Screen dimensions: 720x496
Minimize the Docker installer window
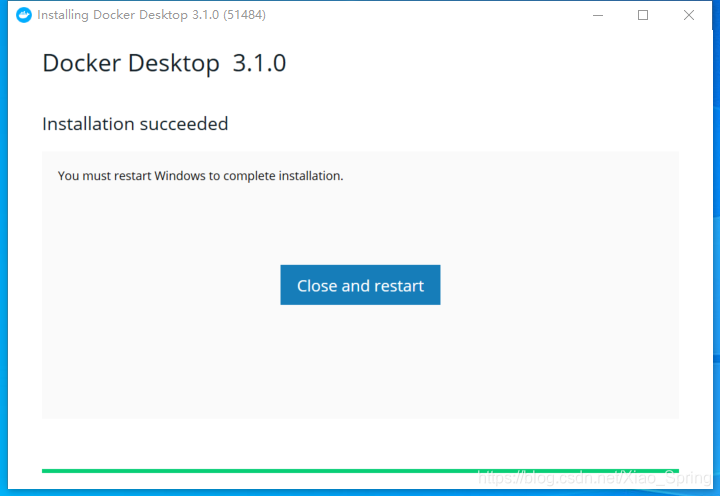coord(598,15)
